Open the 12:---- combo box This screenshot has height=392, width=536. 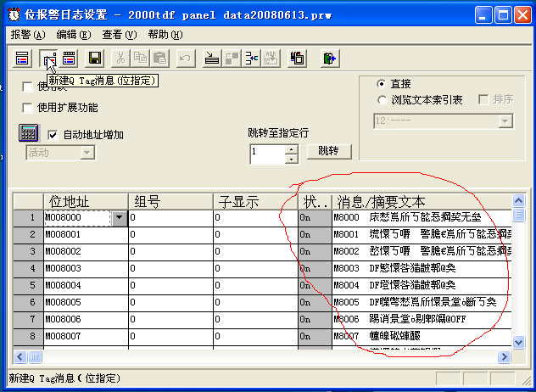505,121
